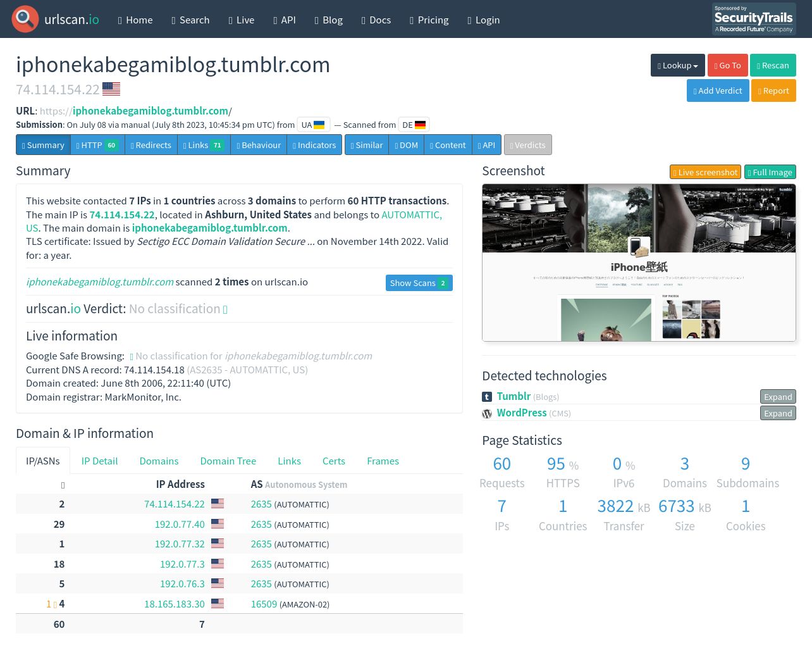This screenshot has height=648, width=812.
Task: Switch to the Links 71 tab
Action: (x=204, y=145)
